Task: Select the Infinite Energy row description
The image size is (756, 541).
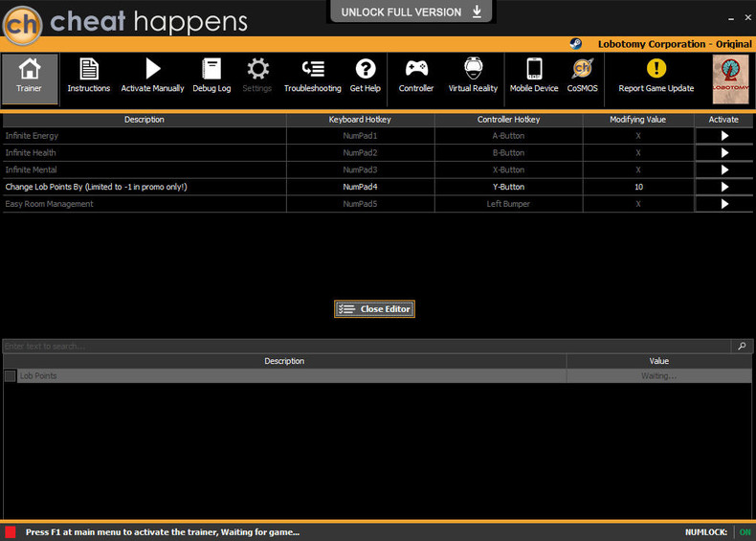Action: click(x=145, y=136)
